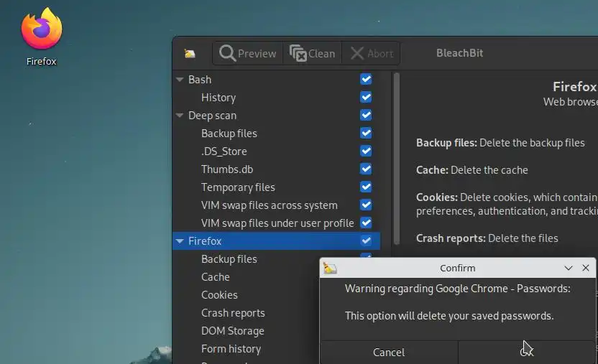Select the Thumbs.db row

tap(276, 169)
